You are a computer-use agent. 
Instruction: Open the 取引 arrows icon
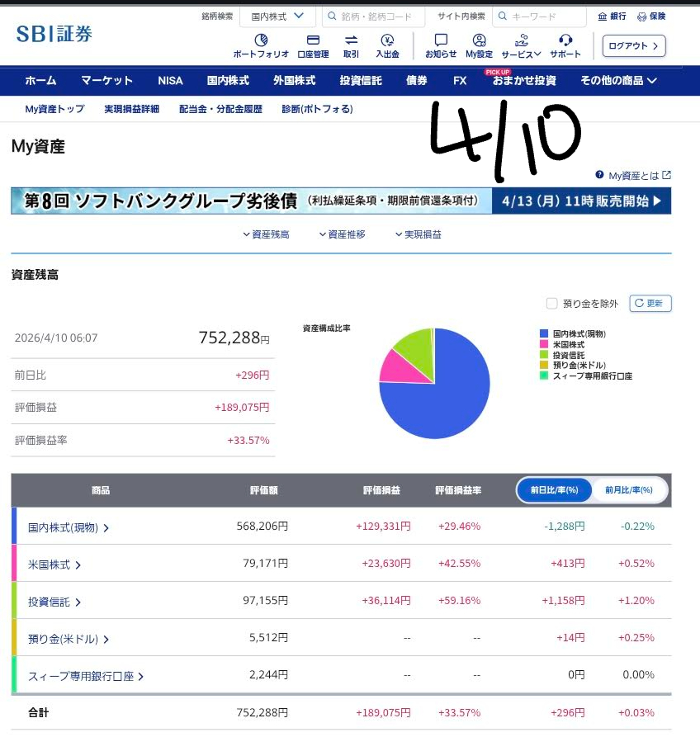click(351, 40)
